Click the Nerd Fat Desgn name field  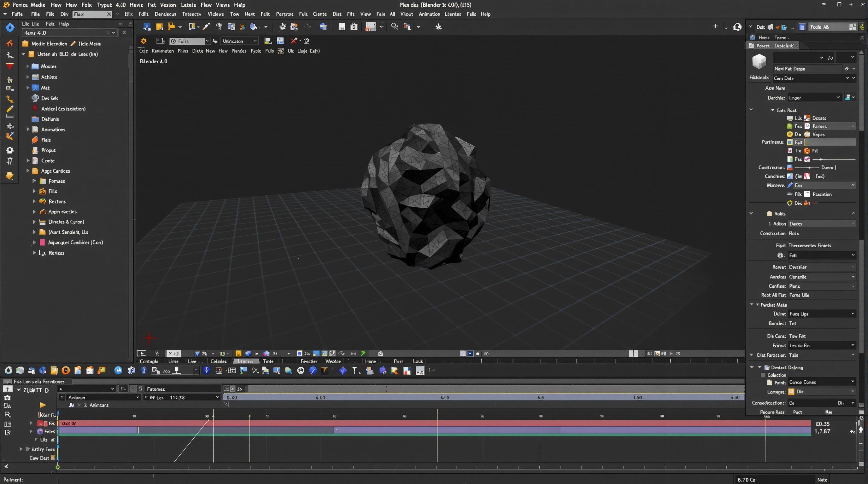(x=807, y=69)
